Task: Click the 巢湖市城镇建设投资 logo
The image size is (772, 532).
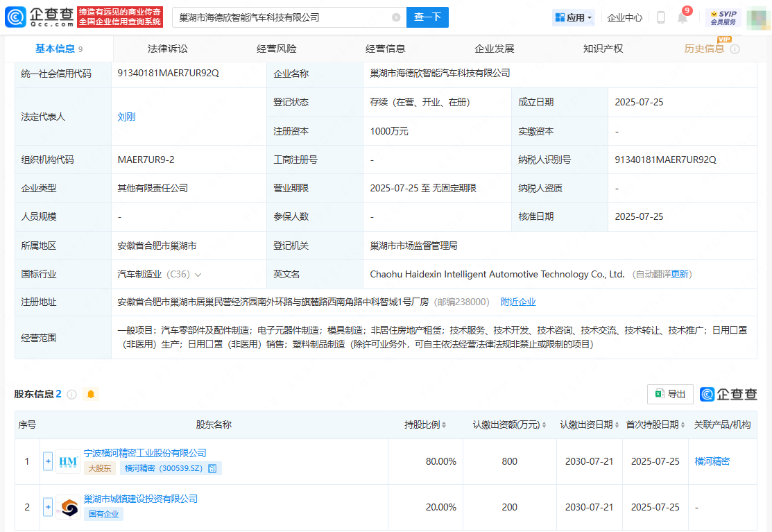Action: click(x=68, y=508)
